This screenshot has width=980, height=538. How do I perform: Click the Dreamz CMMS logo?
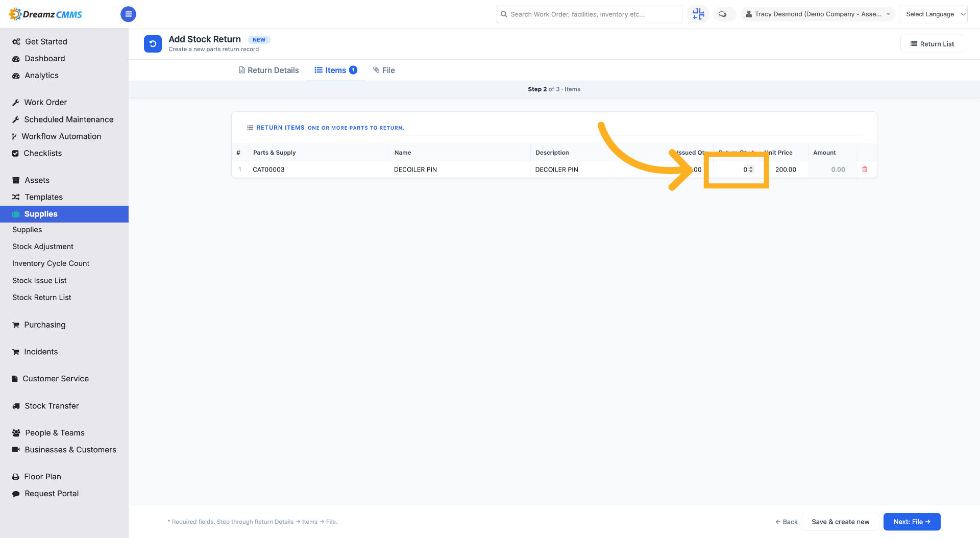(x=46, y=14)
